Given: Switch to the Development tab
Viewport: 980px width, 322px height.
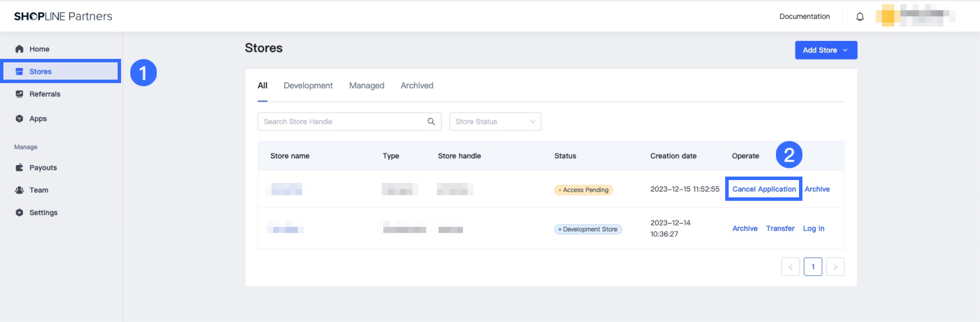Looking at the screenshot, I should (308, 85).
